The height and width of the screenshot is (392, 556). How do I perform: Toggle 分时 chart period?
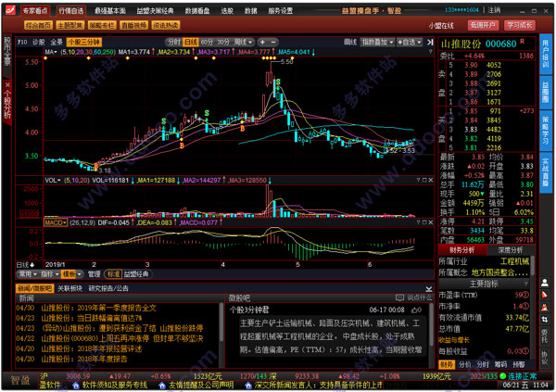174,43
